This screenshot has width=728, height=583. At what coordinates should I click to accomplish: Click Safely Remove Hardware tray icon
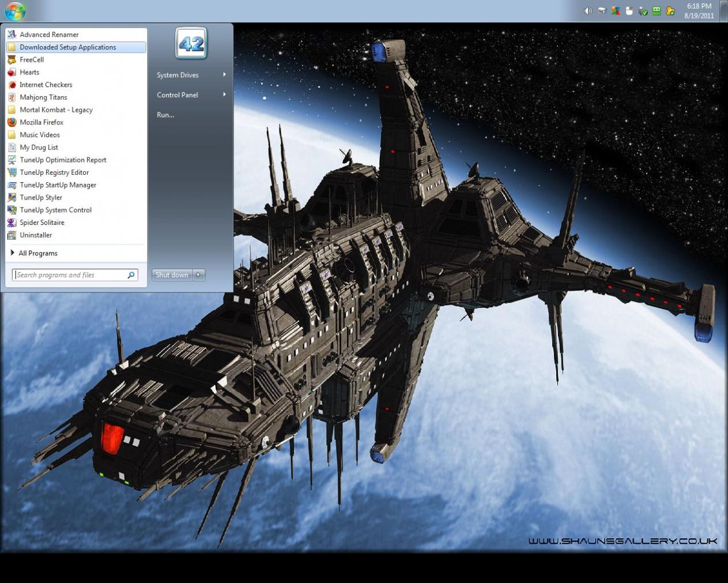point(643,11)
